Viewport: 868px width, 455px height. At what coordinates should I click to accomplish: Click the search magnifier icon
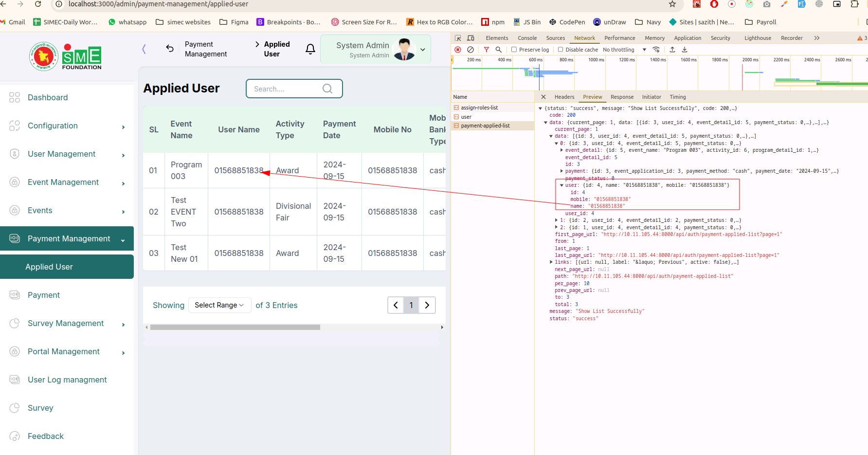coord(327,89)
